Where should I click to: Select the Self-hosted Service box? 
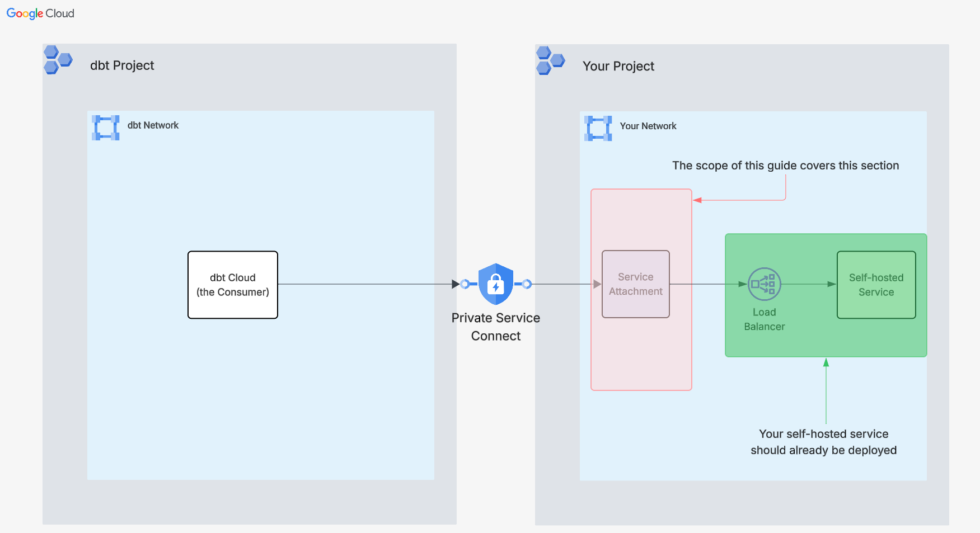coord(876,285)
